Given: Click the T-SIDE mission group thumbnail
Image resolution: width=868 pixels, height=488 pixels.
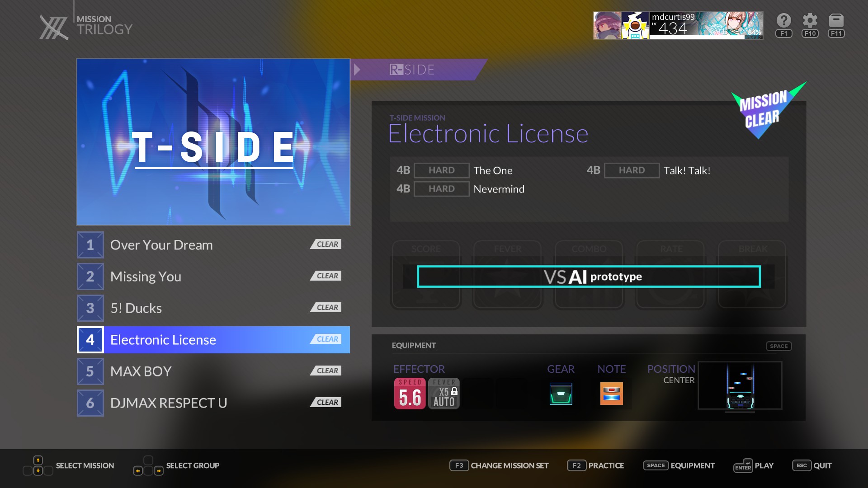Looking at the screenshot, I should tap(213, 142).
